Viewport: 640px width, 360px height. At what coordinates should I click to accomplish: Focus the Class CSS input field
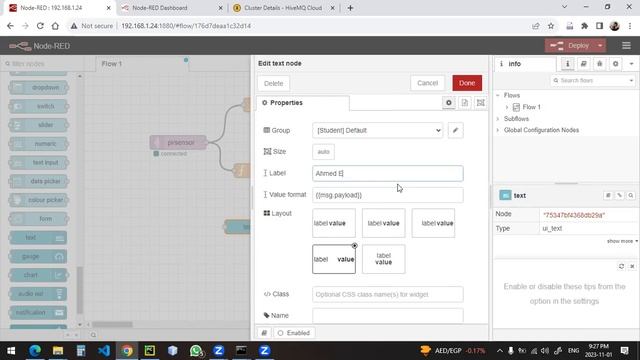(x=388, y=294)
